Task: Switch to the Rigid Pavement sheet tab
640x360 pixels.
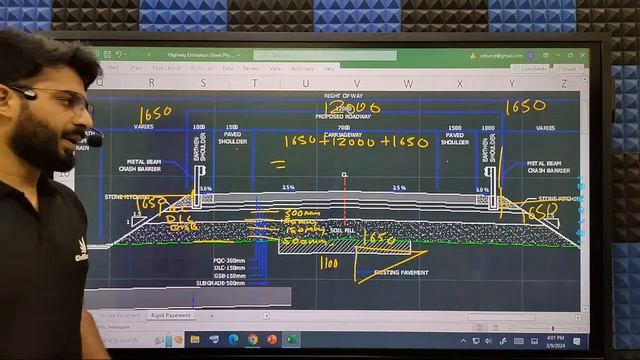Action: pyautogui.click(x=171, y=315)
